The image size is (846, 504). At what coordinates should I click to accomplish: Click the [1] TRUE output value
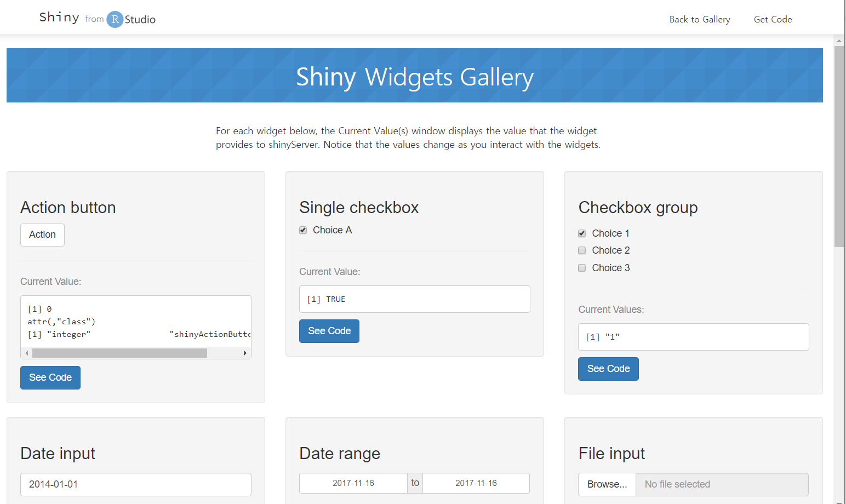(326, 299)
